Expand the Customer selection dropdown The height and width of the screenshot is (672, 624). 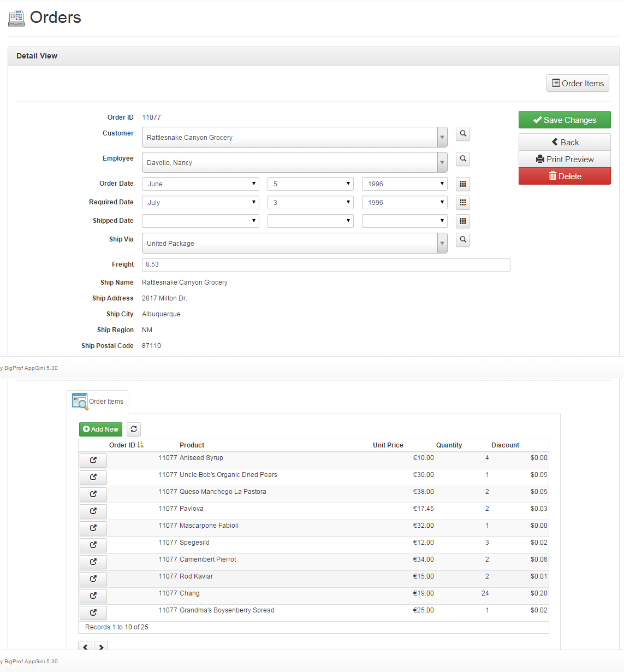click(442, 137)
